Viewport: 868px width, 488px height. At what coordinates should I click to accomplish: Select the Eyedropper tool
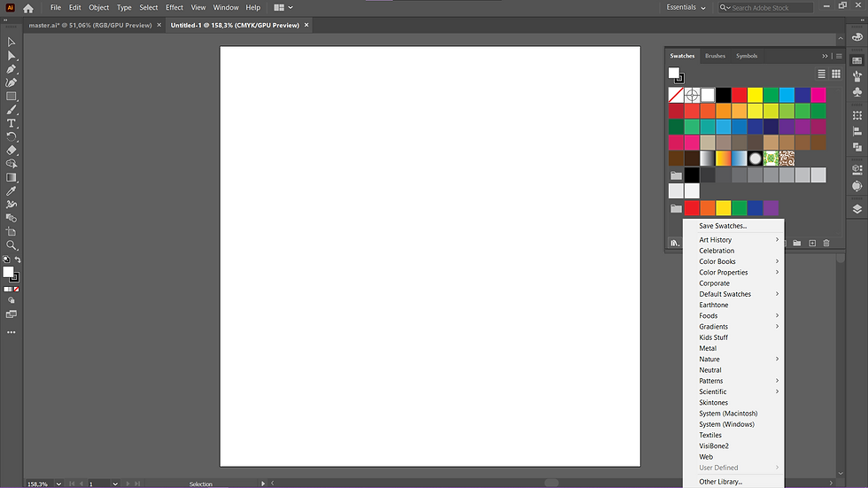[11, 191]
